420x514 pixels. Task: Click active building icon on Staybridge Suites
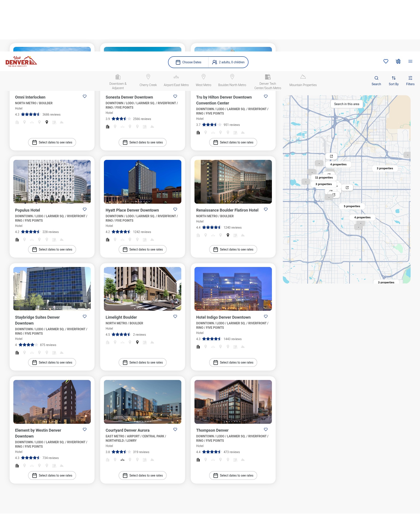coord(17,353)
